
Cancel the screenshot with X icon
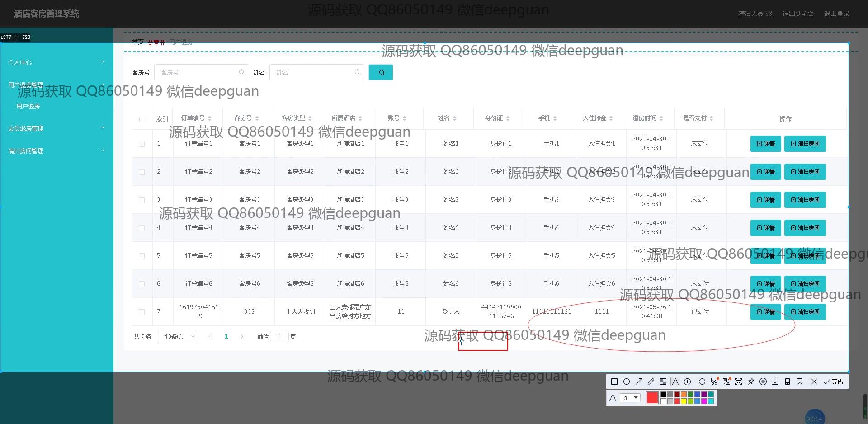pyautogui.click(x=814, y=382)
